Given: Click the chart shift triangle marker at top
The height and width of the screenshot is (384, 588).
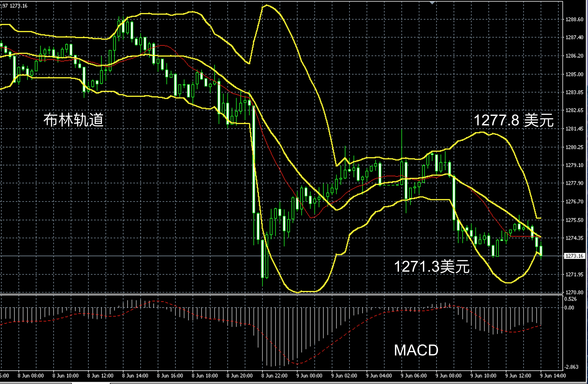Looking at the screenshot, I should (x=432, y=2).
